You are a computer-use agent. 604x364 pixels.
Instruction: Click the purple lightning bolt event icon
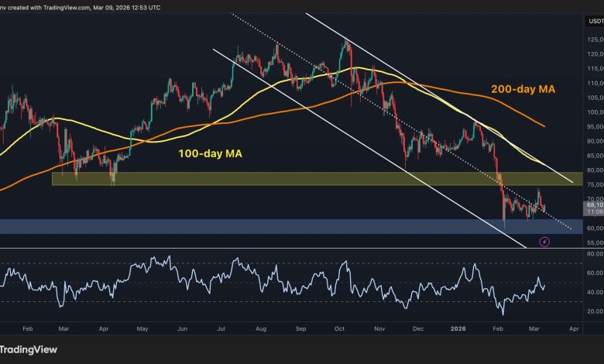coord(544,242)
